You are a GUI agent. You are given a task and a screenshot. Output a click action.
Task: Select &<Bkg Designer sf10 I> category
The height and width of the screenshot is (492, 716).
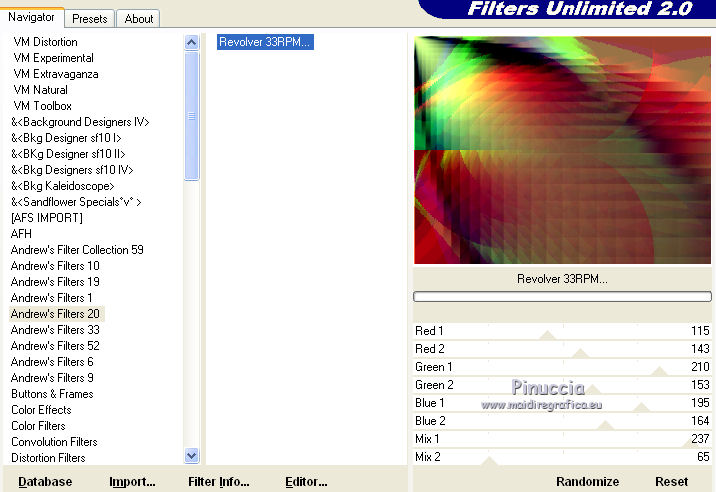click(x=66, y=138)
